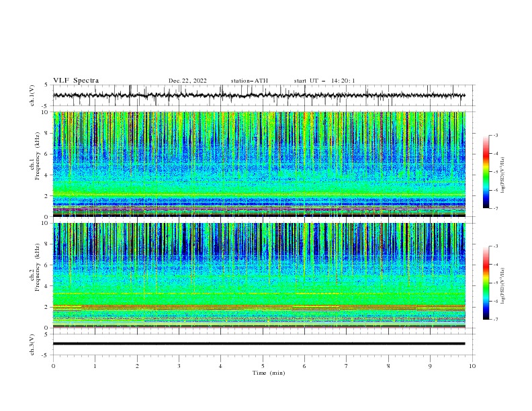The width and height of the screenshot is (532, 411).
Task: Click the ch.1 voltage waveform trace
Action: point(259,95)
